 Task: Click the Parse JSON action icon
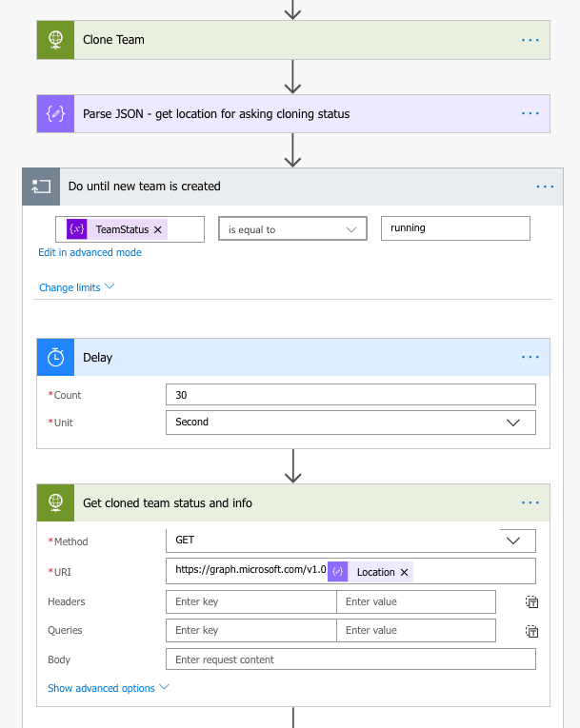coord(55,113)
